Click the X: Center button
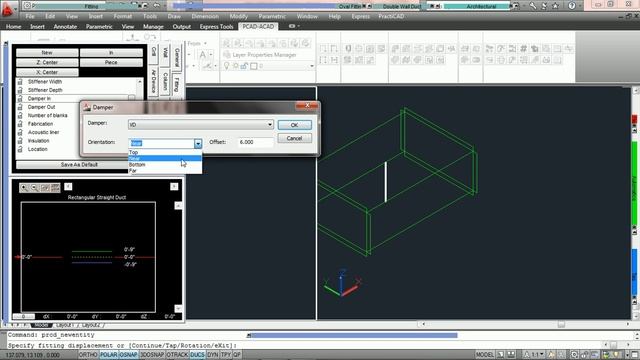Image resolution: width=640 pixels, height=360 pixels. click(x=47, y=72)
